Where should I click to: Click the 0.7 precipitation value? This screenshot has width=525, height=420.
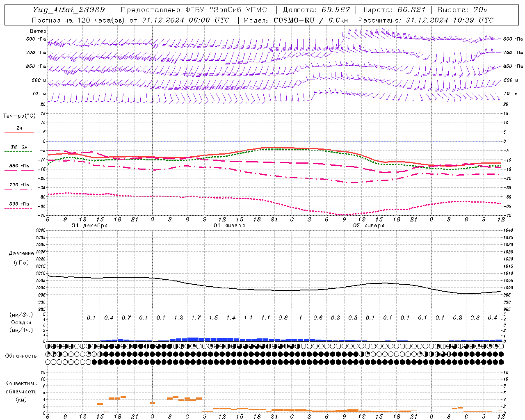126,317
